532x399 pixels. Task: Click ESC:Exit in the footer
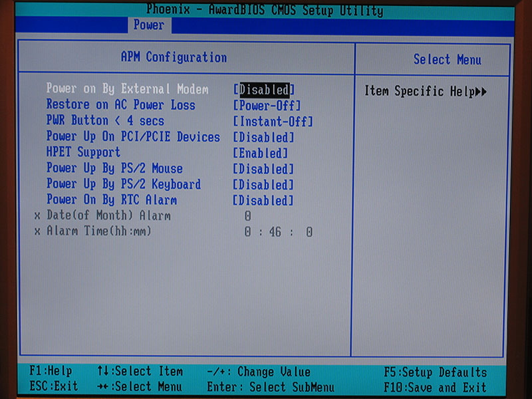(54, 386)
